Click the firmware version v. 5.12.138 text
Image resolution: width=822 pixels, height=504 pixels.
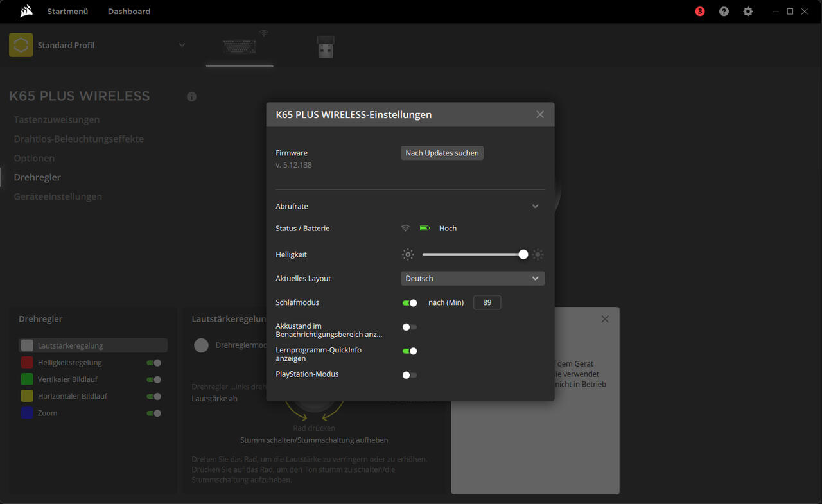click(x=293, y=165)
